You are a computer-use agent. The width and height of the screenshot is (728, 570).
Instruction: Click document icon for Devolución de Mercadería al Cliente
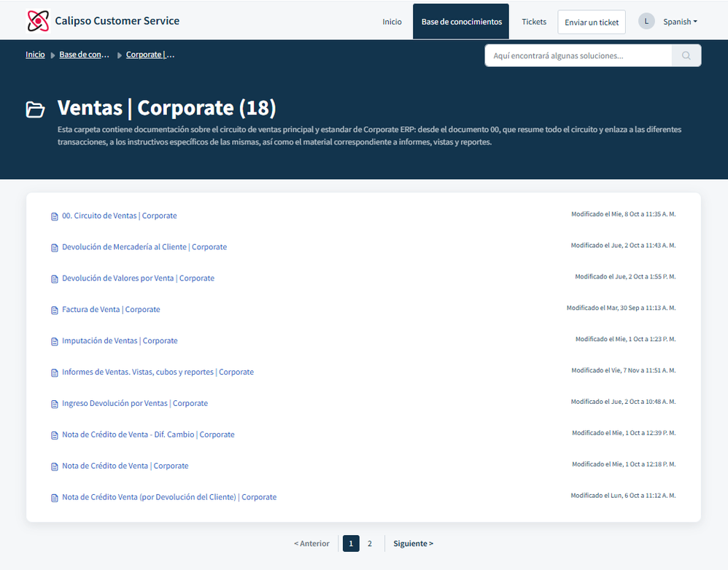tap(54, 248)
